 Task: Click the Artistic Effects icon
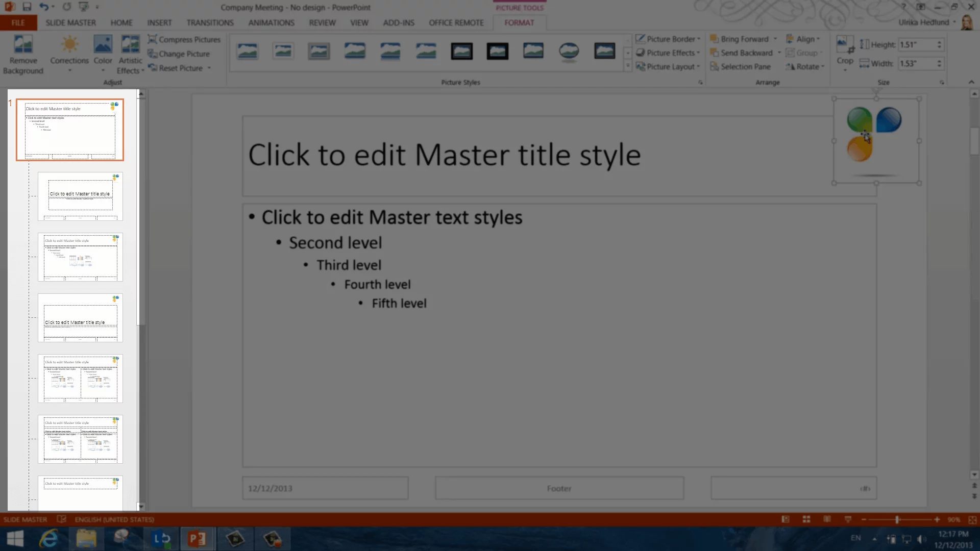pyautogui.click(x=130, y=46)
